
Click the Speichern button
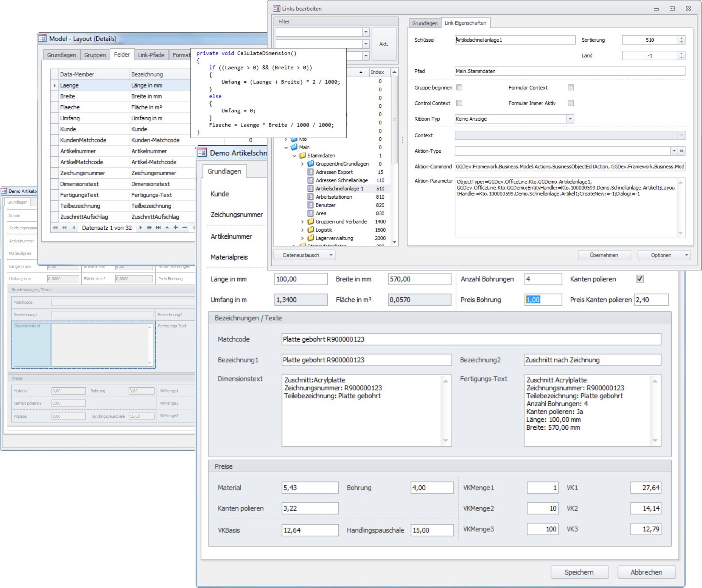coord(579,572)
